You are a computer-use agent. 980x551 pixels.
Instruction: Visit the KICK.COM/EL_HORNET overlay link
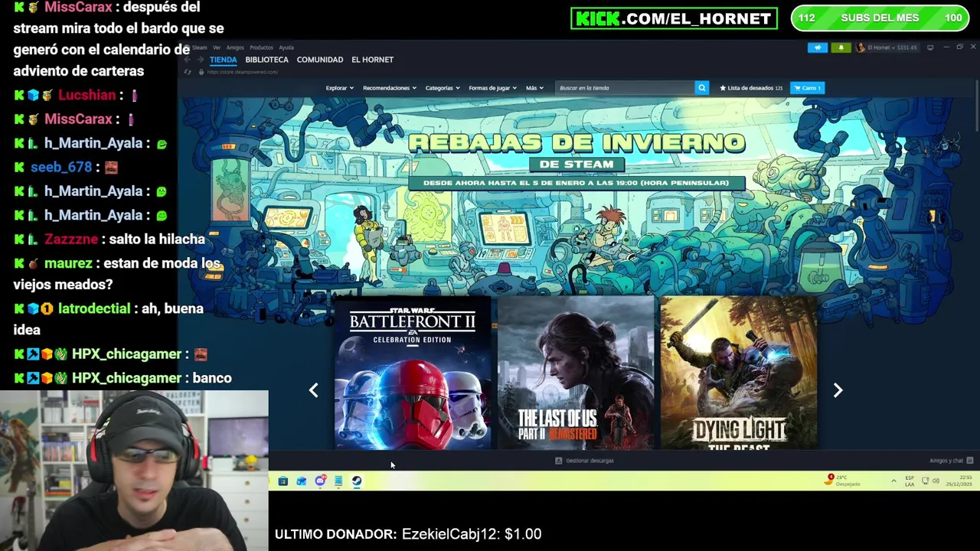click(674, 18)
